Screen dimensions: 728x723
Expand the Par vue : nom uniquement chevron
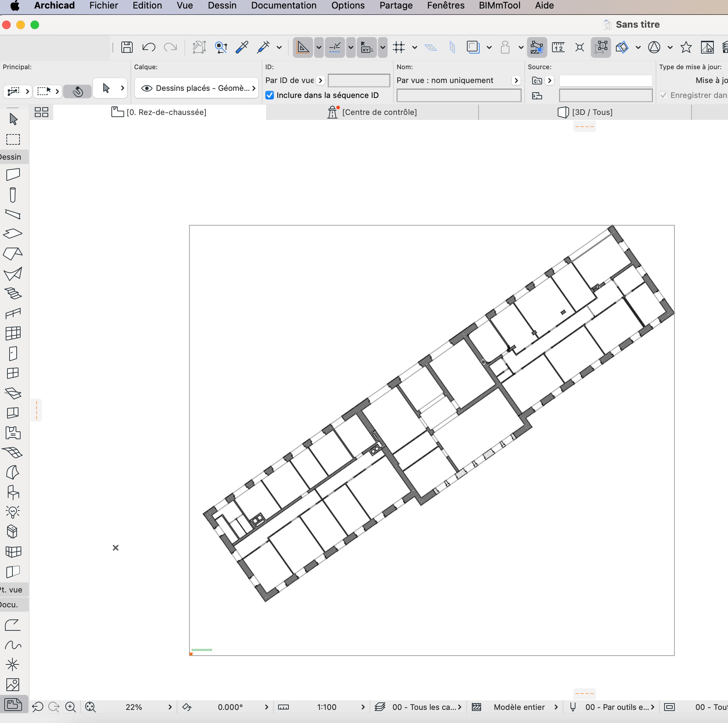516,80
